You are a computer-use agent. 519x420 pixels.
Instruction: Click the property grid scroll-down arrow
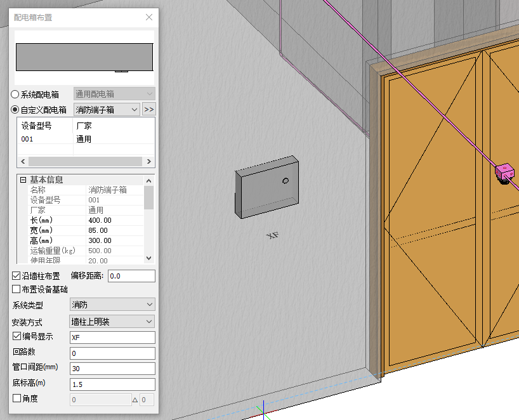(x=149, y=258)
